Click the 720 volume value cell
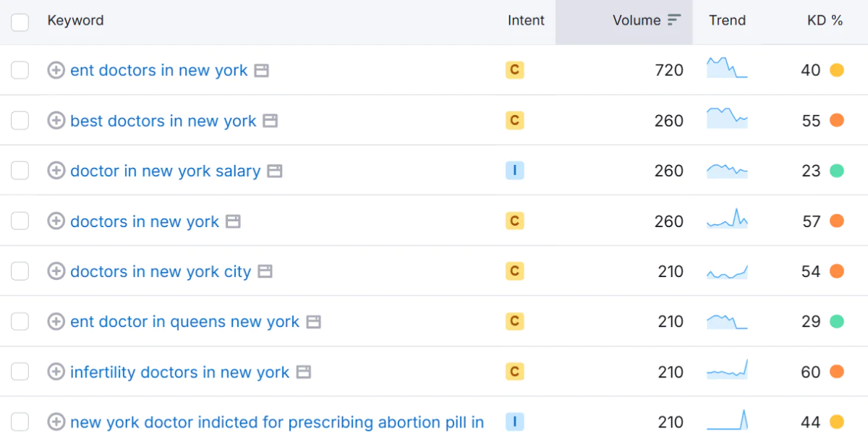 pyautogui.click(x=670, y=70)
